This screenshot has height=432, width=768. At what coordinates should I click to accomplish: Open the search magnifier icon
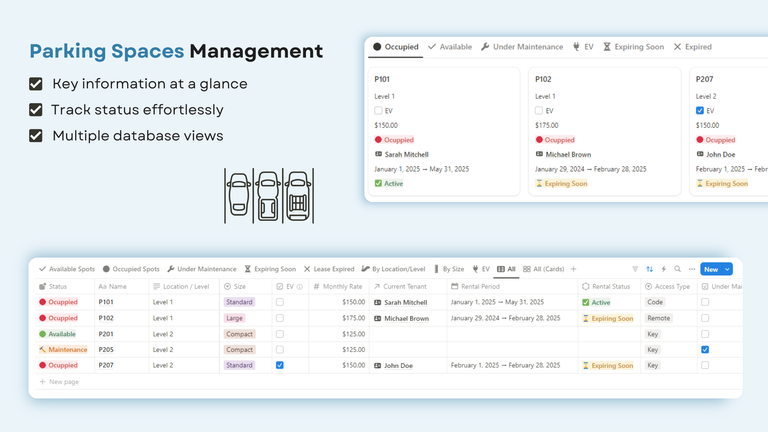coord(677,269)
